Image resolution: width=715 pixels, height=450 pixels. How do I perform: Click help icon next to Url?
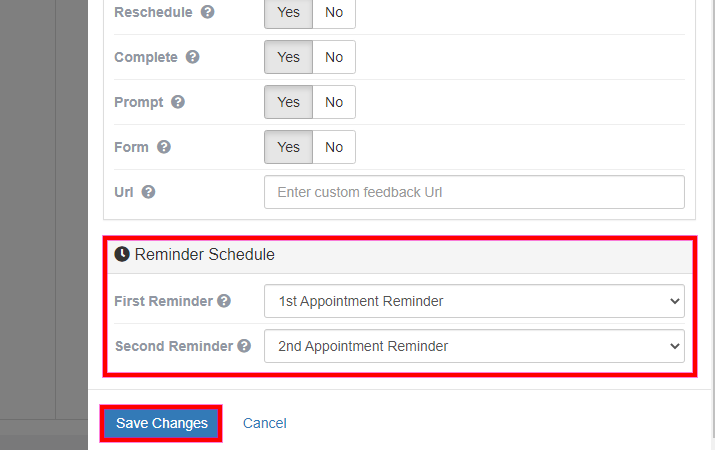[148, 192]
